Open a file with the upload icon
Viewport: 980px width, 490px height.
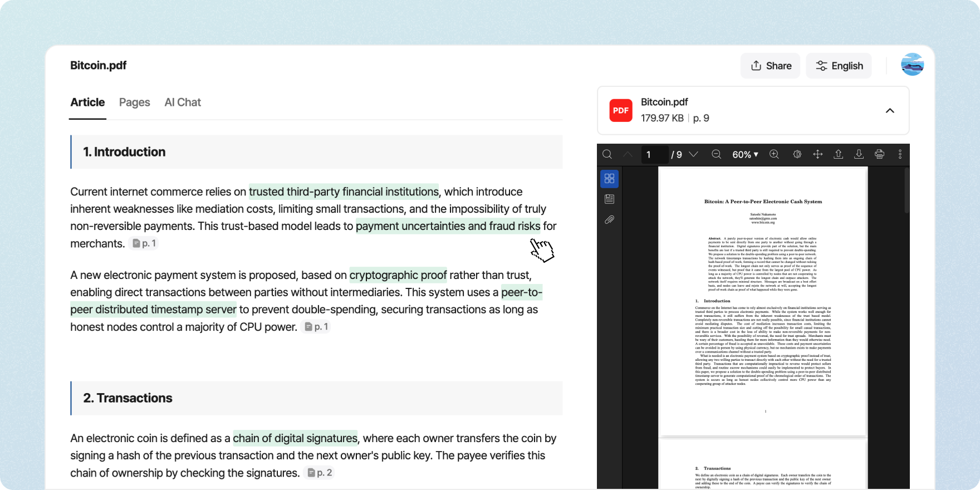pyautogui.click(x=838, y=154)
